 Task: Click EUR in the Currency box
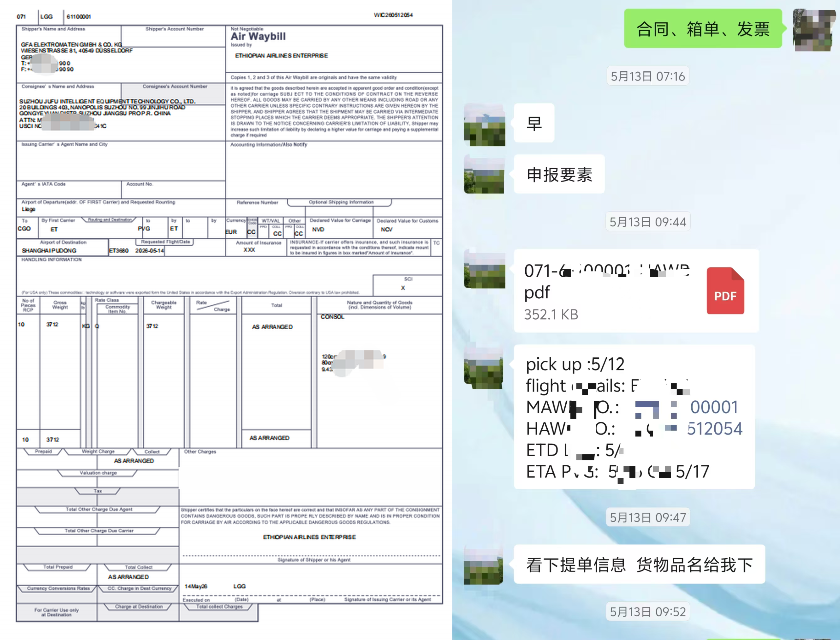click(x=231, y=232)
